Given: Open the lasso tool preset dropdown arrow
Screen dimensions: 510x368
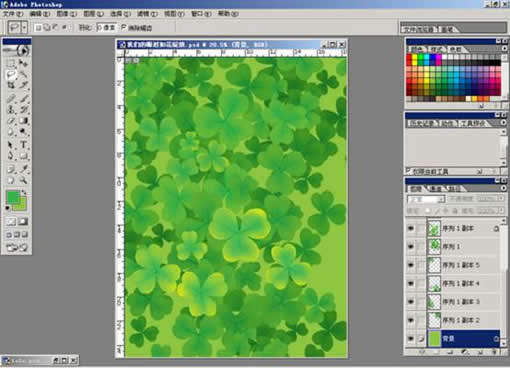Looking at the screenshot, I should point(24,27).
